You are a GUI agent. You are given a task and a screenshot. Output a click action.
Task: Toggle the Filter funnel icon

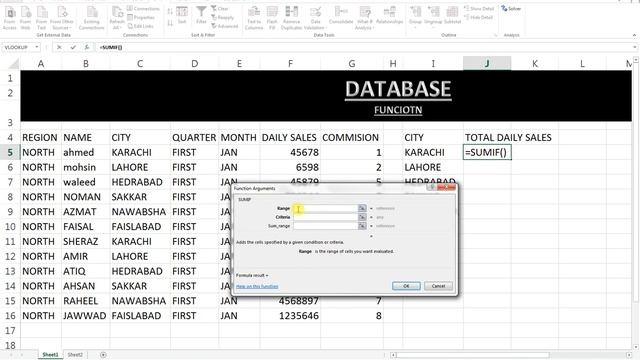(x=201, y=16)
